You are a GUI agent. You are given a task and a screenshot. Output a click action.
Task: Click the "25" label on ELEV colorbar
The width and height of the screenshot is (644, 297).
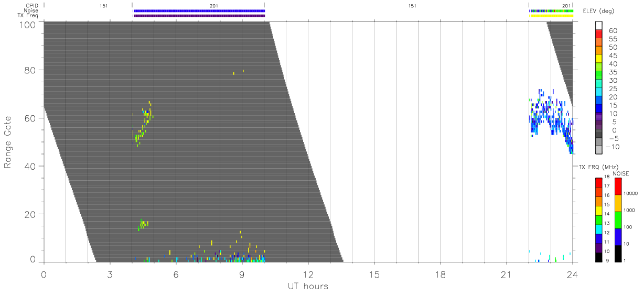coord(614,89)
